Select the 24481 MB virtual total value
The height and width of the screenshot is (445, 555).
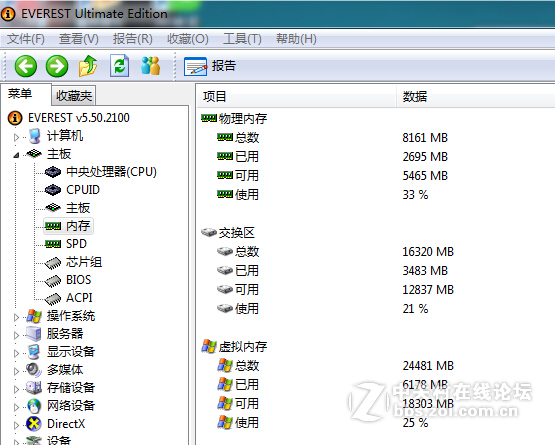pos(428,366)
